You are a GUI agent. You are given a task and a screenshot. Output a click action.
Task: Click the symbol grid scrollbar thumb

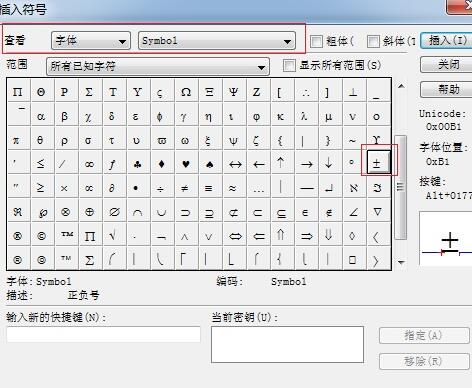point(400,187)
